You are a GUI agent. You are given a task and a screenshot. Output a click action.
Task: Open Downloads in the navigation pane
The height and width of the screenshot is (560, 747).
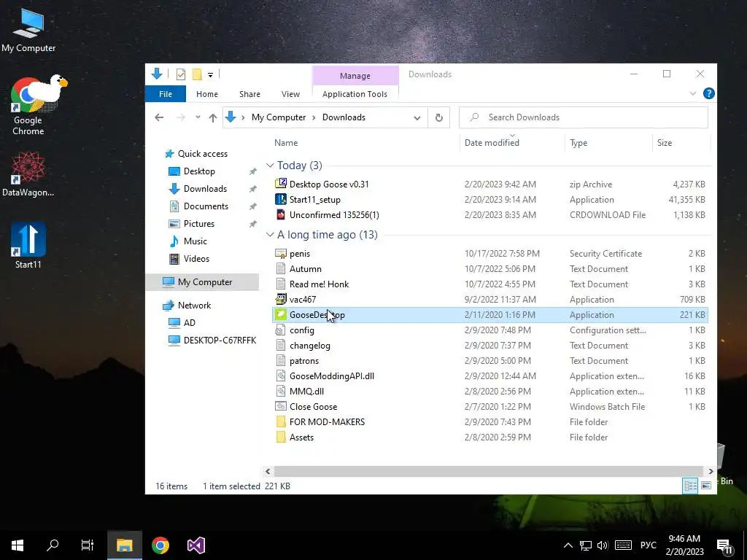[205, 189]
